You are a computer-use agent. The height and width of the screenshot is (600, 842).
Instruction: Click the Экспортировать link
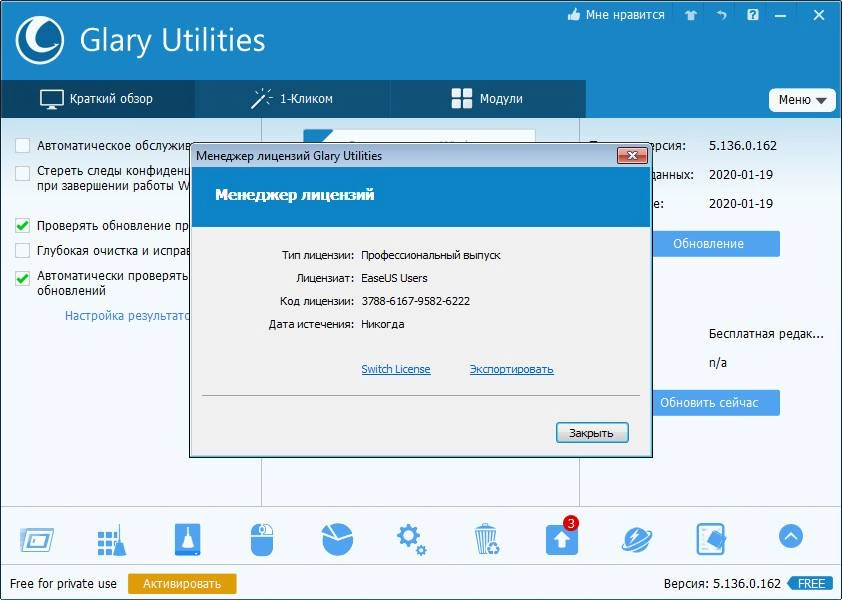coord(511,369)
